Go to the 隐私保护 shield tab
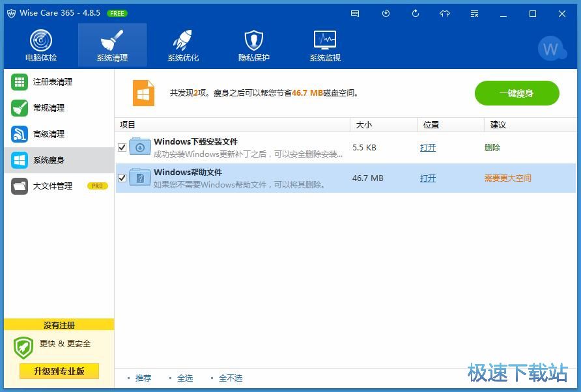Image resolution: width=581 pixels, height=392 pixels. point(254,45)
